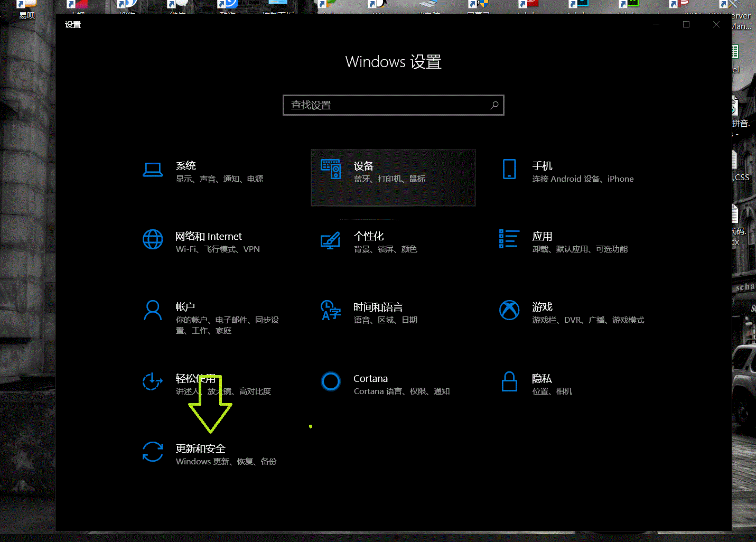Select the Cortana category title
Viewport: 756px width, 542px height.
tap(370, 378)
